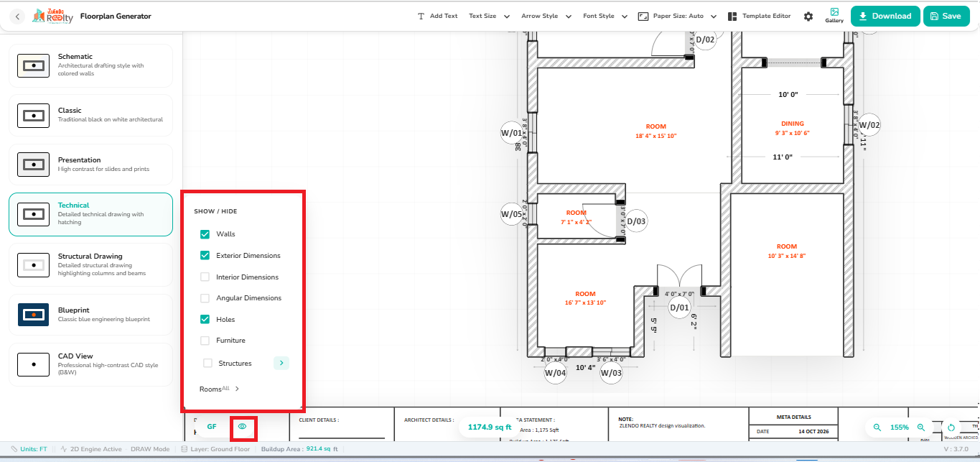
Task: Show Furniture on the plan
Action: [205, 341]
